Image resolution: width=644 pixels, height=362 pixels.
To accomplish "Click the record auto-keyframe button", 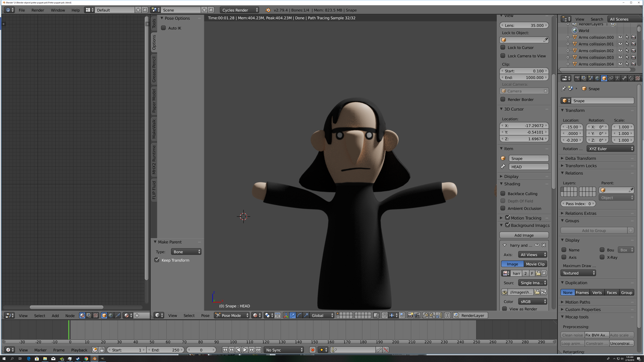I will click(x=312, y=350).
